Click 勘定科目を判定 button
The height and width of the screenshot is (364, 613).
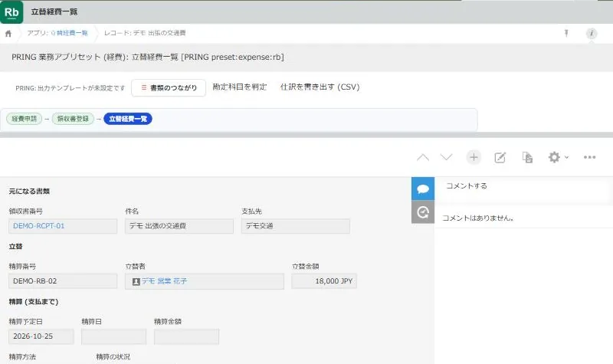(239, 87)
